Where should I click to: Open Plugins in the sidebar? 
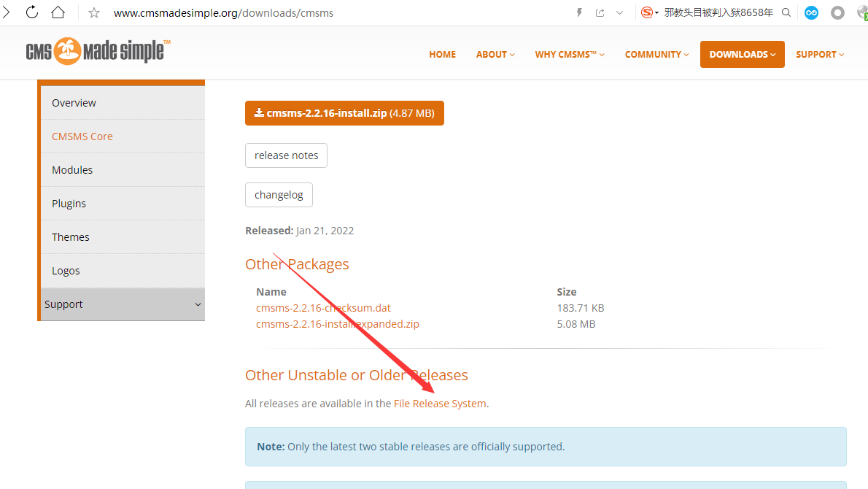[123, 204]
